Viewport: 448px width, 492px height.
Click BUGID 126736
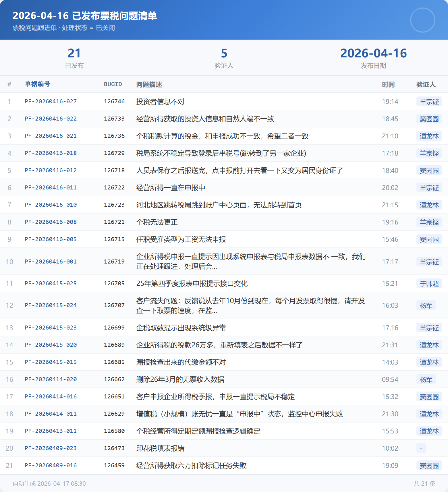tap(114, 136)
